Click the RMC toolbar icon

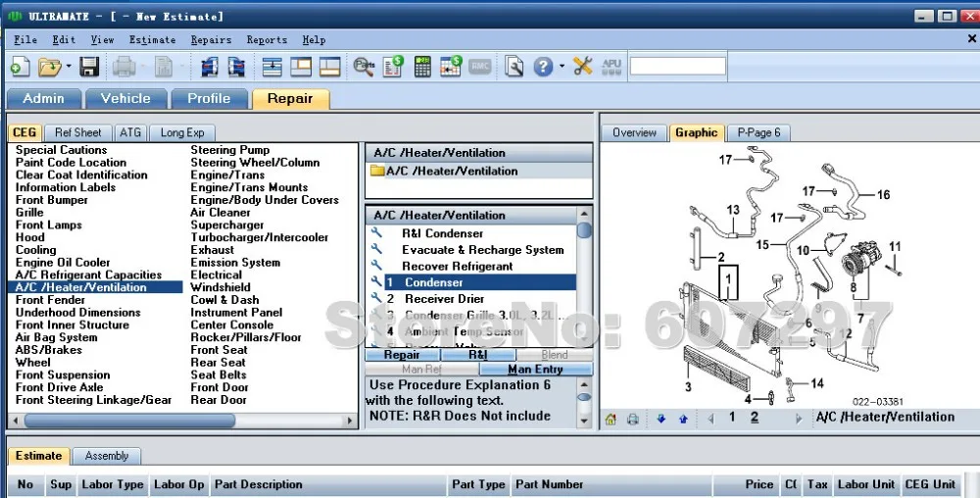point(480,67)
